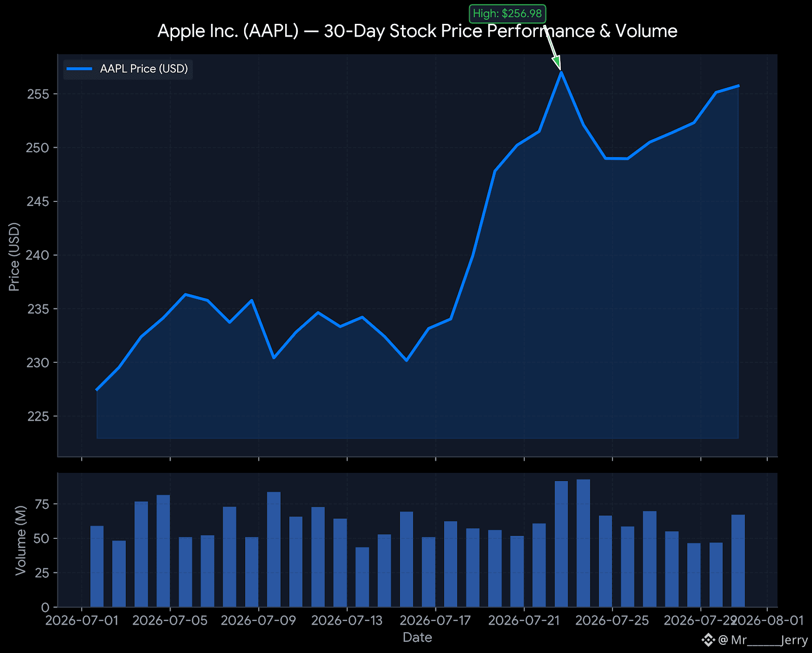Click the 245 price axis tick label
Screen dimensions: 812x653
(38, 201)
